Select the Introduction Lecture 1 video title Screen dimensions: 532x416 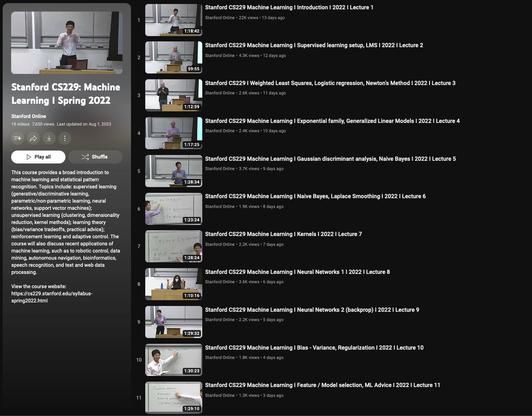[289, 8]
